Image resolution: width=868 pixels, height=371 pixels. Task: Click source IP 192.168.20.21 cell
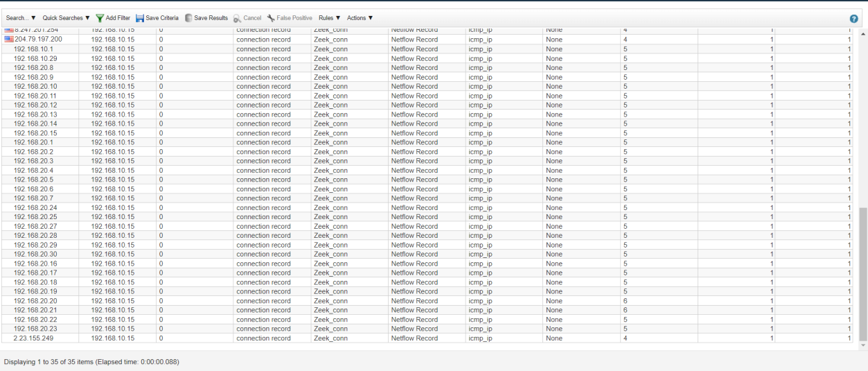pyautogui.click(x=35, y=310)
